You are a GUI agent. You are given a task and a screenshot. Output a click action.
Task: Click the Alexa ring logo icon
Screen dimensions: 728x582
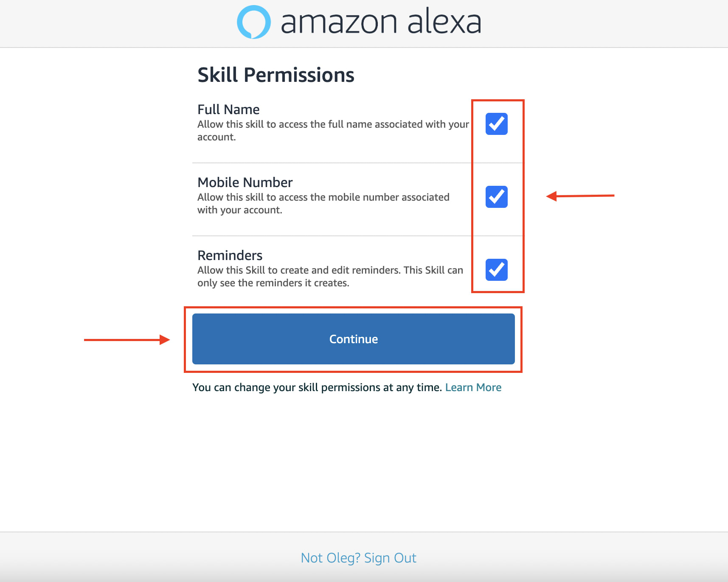point(253,22)
